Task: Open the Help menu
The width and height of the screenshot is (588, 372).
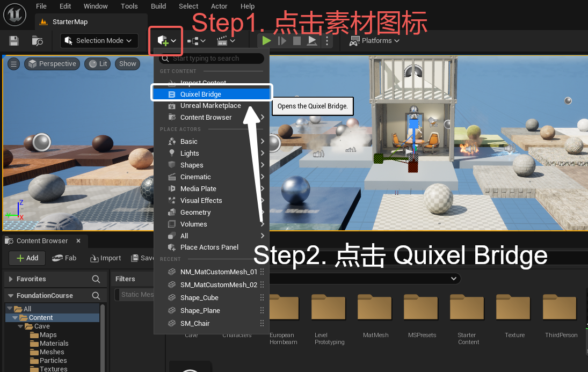Action: (x=248, y=6)
